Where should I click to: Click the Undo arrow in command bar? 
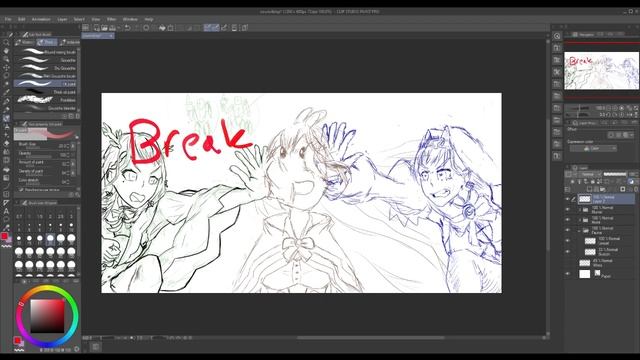127,28
